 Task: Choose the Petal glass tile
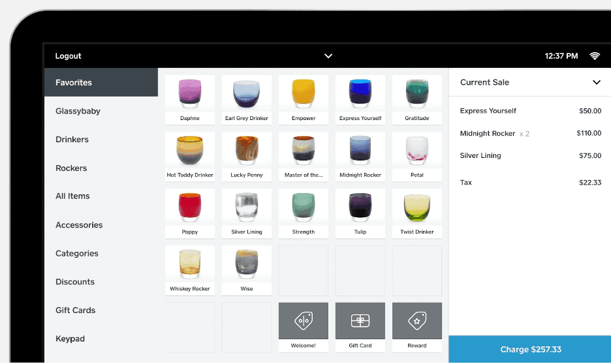pos(417,157)
